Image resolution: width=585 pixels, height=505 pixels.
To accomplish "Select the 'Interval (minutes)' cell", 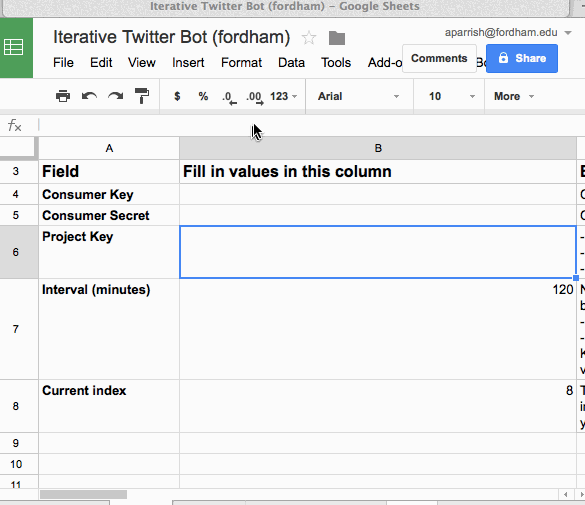I will coord(109,329).
